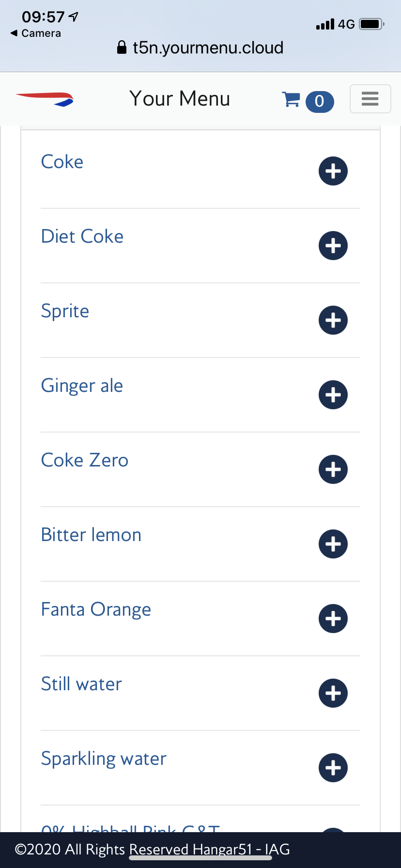Screen dimensions: 401x868
Task: Add Sparkling water using plus icon
Action: tap(333, 768)
